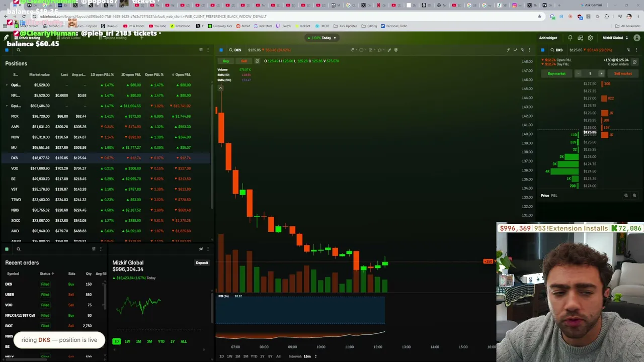
Task: Open the settings gear icon
Action: point(590,38)
